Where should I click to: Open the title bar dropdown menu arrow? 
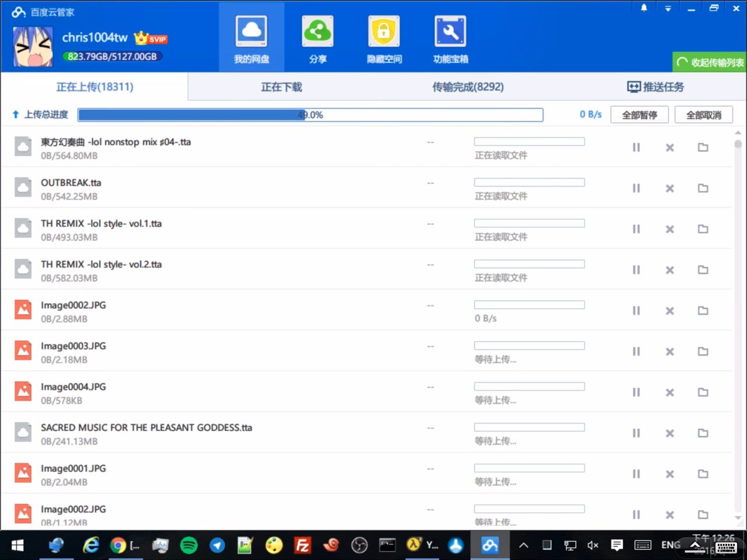tap(668, 9)
